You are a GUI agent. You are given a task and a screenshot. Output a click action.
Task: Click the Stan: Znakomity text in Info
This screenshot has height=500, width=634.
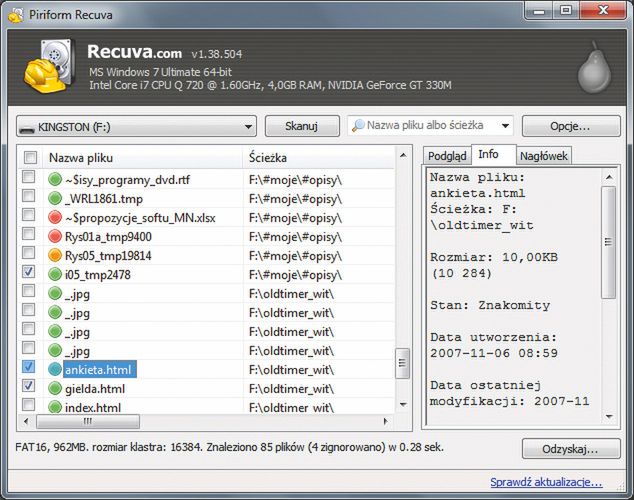click(490, 305)
